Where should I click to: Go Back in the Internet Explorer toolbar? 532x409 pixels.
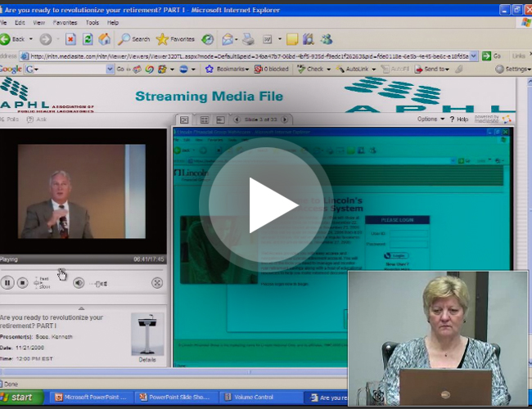point(12,39)
